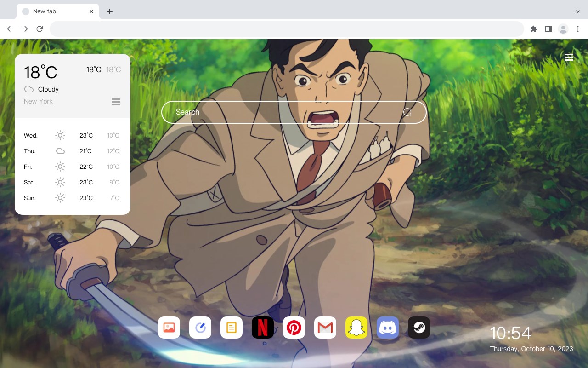The image size is (588, 368).
Task: Launch the Snapchat shortcut
Action: (x=356, y=328)
